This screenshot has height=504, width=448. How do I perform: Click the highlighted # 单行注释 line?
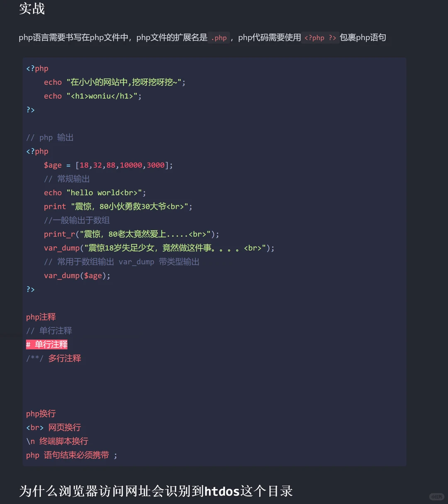(47, 344)
